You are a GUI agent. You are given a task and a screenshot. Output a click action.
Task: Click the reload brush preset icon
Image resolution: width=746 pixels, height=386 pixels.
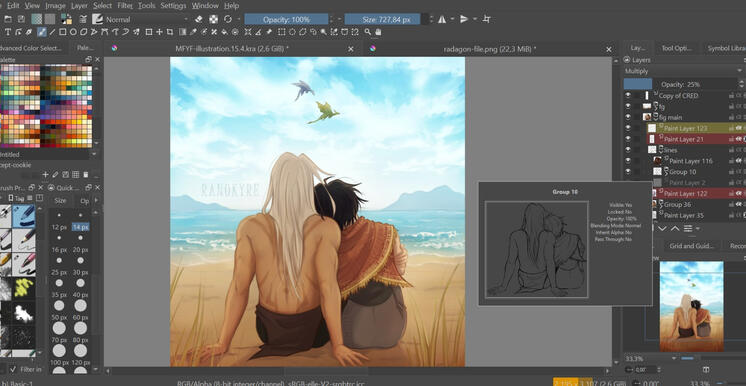pyautogui.click(x=228, y=19)
